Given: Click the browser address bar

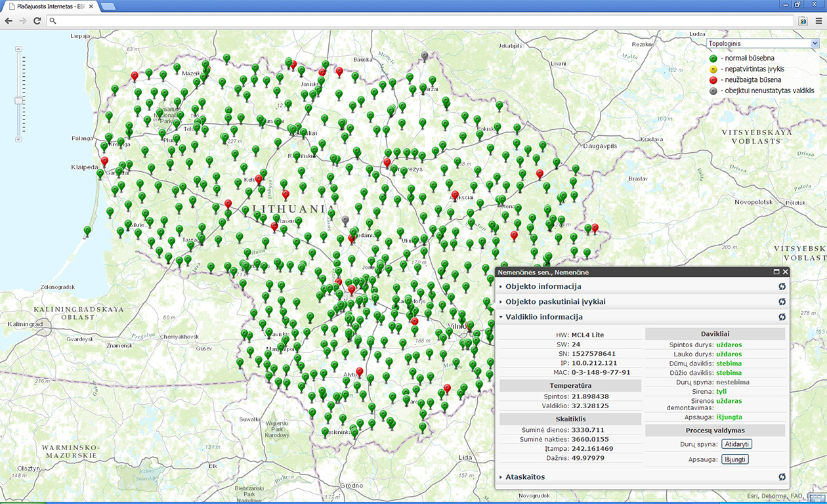Looking at the screenshot, I should (420, 21).
